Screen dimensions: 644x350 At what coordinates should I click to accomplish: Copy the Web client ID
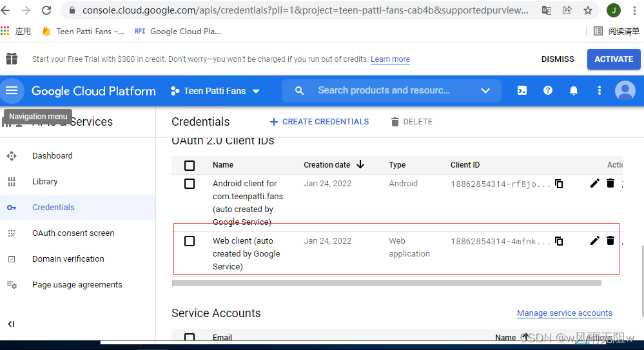pos(559,241)
